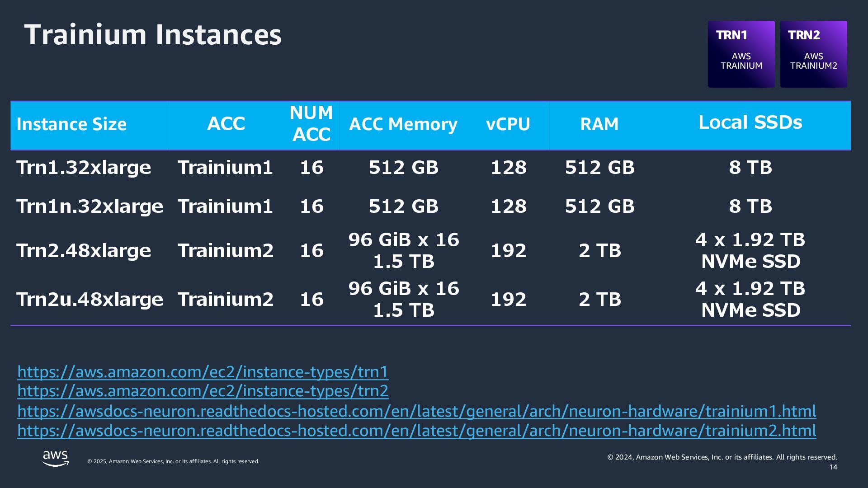The image size is (868, 488).
Task: Click the AWS logo in footer
Action: [x=56, y=458]
